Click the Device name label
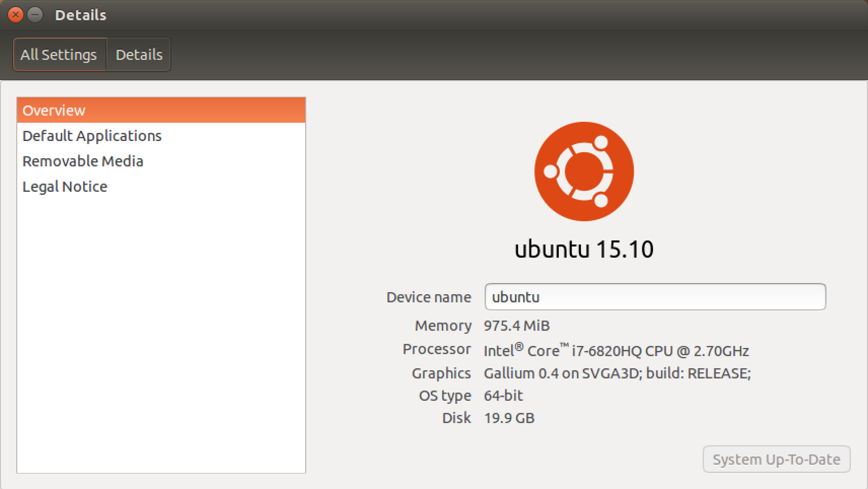This screenshot has height=489, width=868. (x=429, y=297)
